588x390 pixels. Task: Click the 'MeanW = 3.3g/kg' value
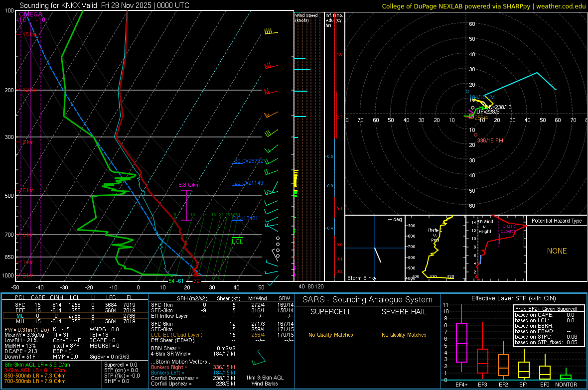click(24, 335)
